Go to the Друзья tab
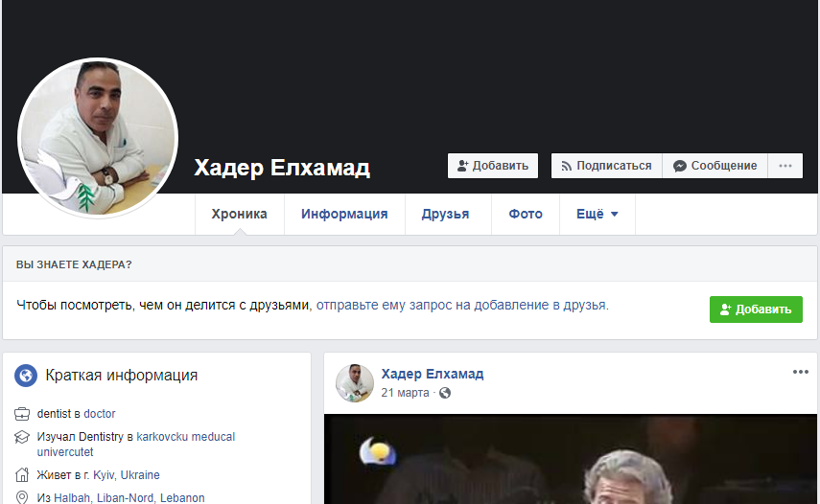Image resolution: width=820 pixels, height=504 pixels. tap(445, 215)
